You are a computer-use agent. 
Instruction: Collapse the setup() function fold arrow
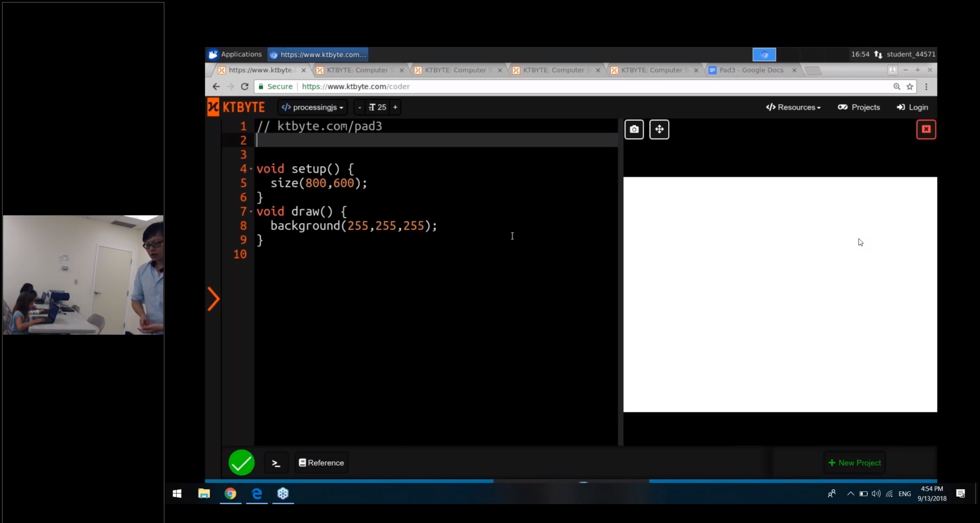[251, 169]
